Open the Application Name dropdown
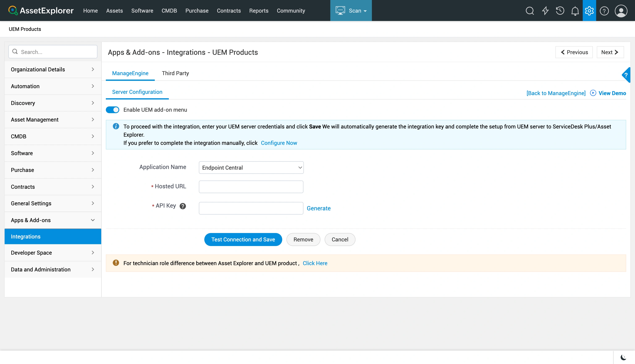This screenshot has height=364, width=635. [x=251, y=168]
